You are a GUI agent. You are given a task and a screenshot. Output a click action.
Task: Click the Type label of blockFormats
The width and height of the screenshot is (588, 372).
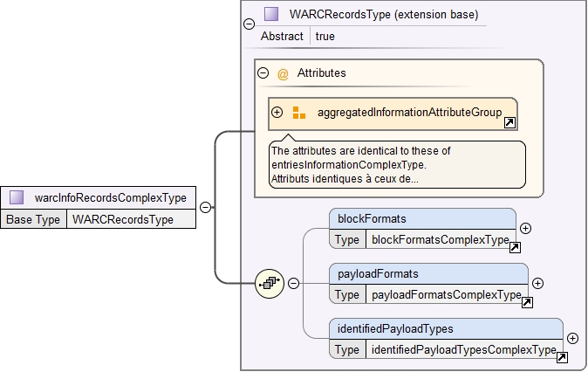(347, 240)
